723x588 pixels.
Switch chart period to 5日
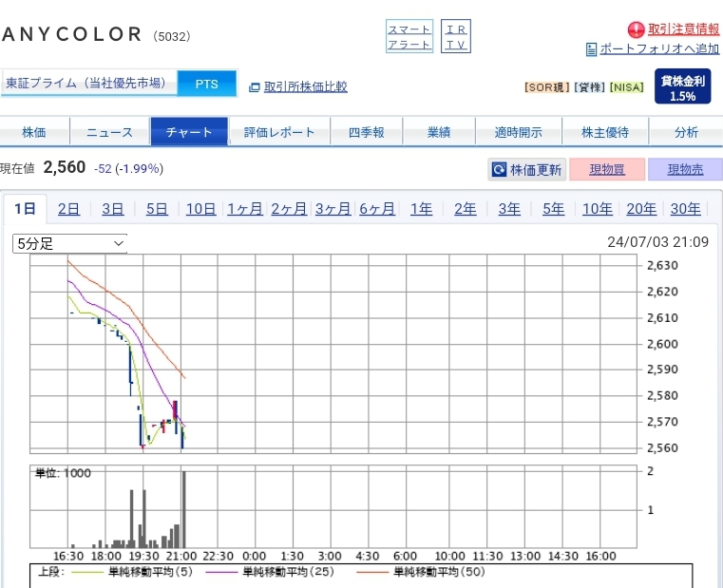click(x=157, y=209)
